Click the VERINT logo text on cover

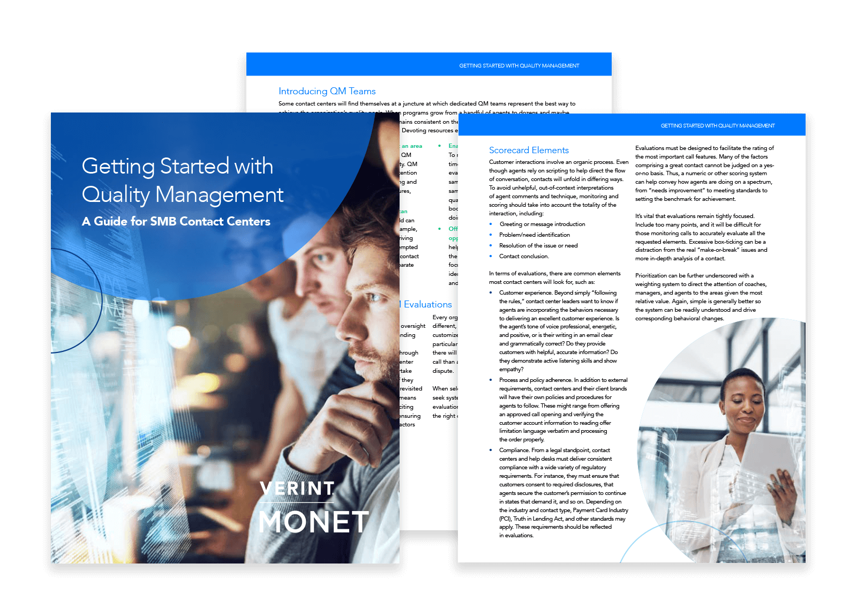(297, 489)
